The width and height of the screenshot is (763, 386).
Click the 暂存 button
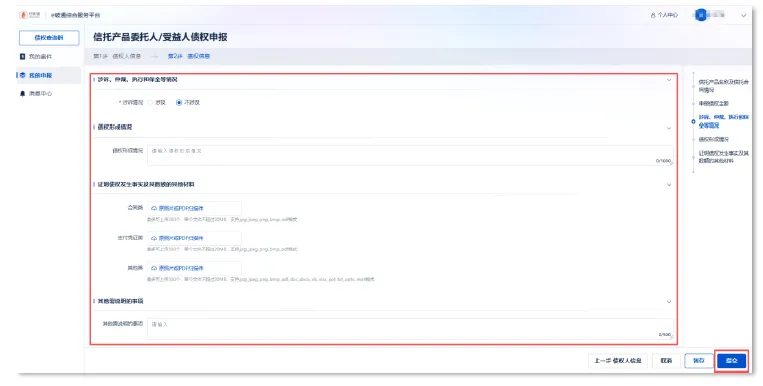coord(698,361)
